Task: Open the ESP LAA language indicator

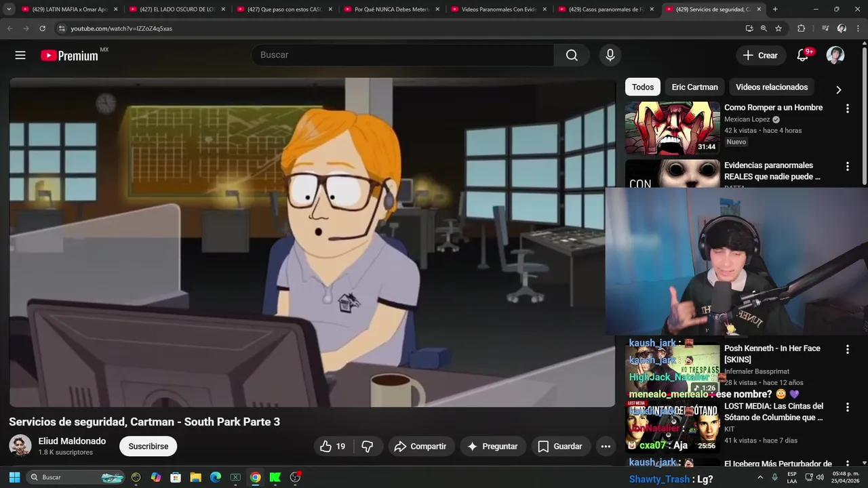Action: coord(792,477)
